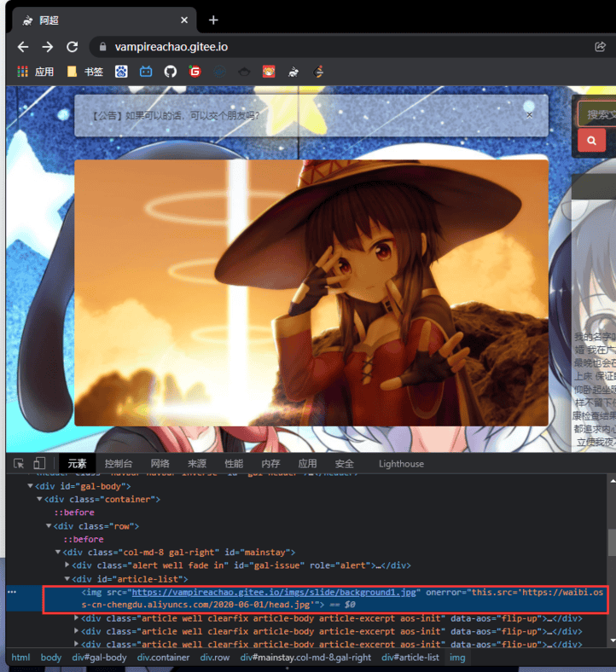Click the URL address bar
The width and height of the screenshot is (616, 672).
point(341,47)
